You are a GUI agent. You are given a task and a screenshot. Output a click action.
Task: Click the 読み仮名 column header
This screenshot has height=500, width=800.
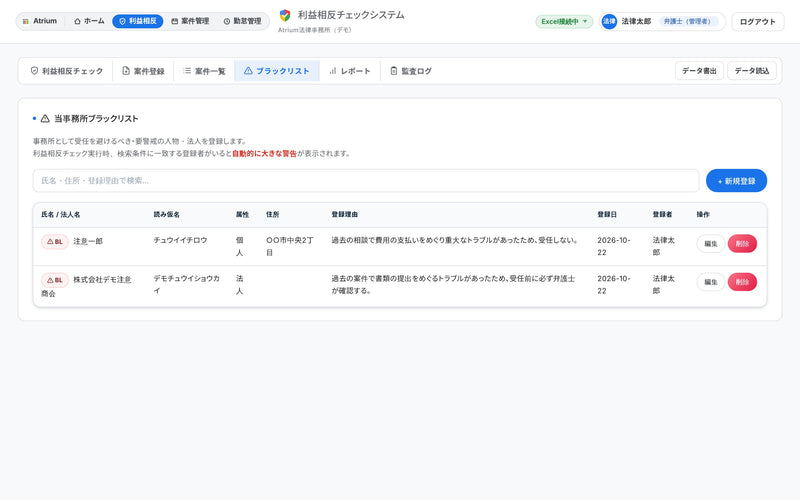point(166,215)
